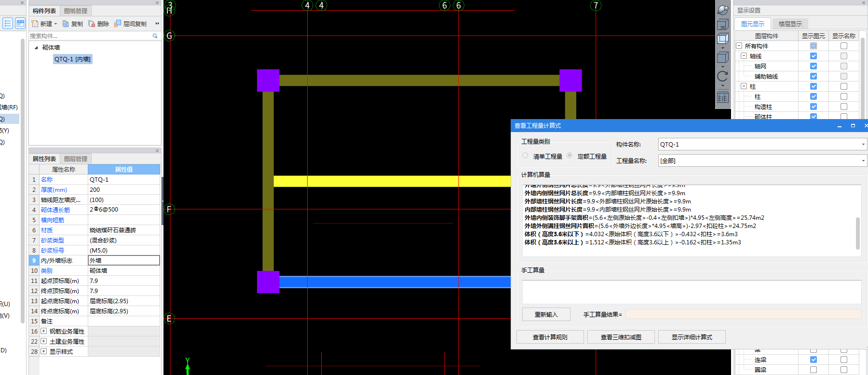This screenshot has height=375, width=868.
Task: Click the 内/外墙标志 value cell 外墙
Action: pos(124,260)
